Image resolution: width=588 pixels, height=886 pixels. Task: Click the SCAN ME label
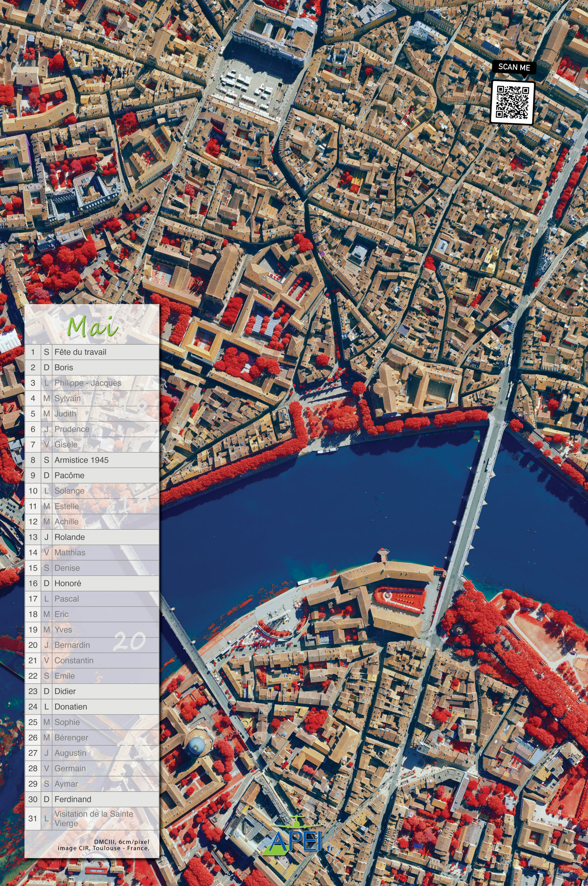click(514, 67)
